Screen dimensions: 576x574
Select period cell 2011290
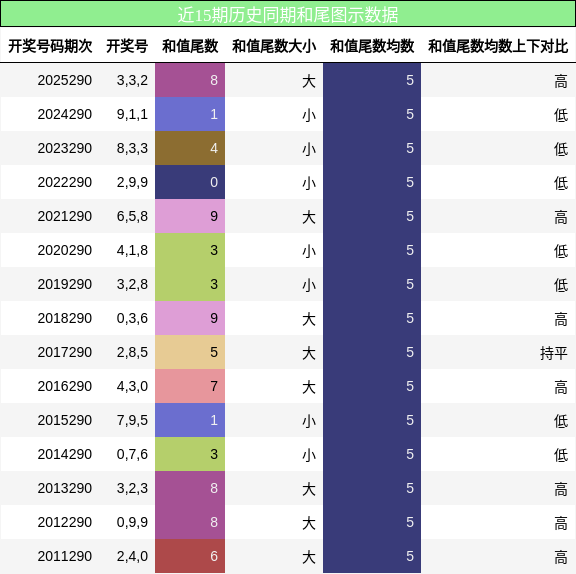tap(65, 556)
